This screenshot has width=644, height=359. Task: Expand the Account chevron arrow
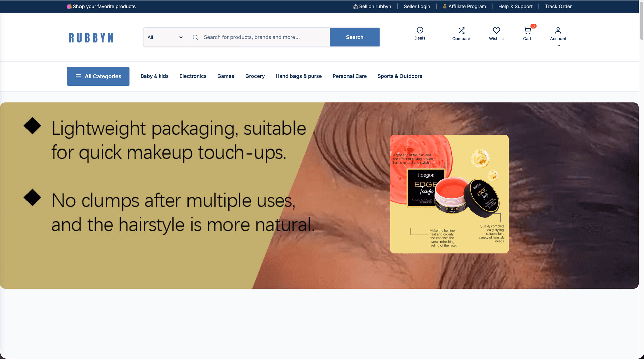(559, 46)
